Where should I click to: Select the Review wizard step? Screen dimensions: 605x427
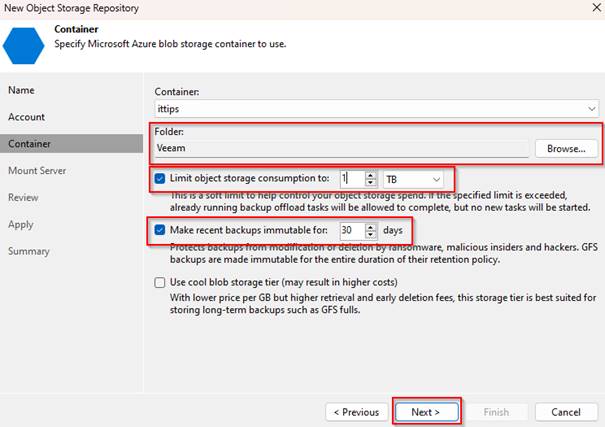23,197
